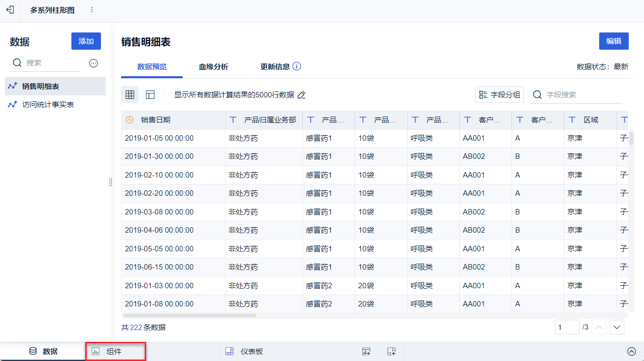Click the pencil icon to edit row count
The width and height of the screenshot is (644, 361).
pyautogui.click(x=302, y=95)
